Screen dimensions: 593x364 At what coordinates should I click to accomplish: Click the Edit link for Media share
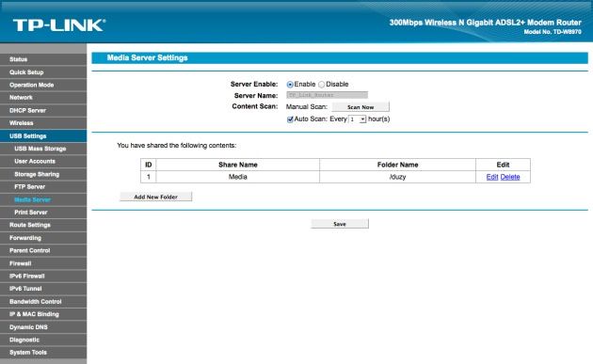click(492, 177)
